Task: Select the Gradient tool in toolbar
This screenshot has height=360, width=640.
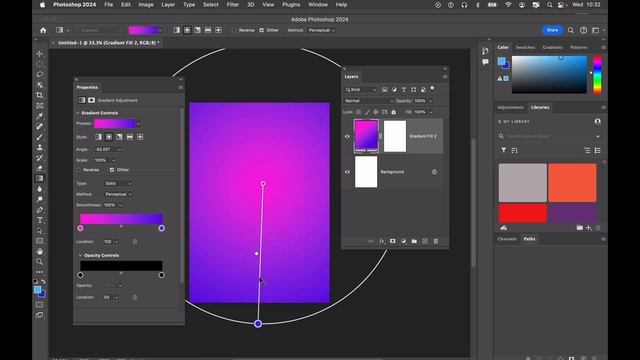Action: click(40, 178)
